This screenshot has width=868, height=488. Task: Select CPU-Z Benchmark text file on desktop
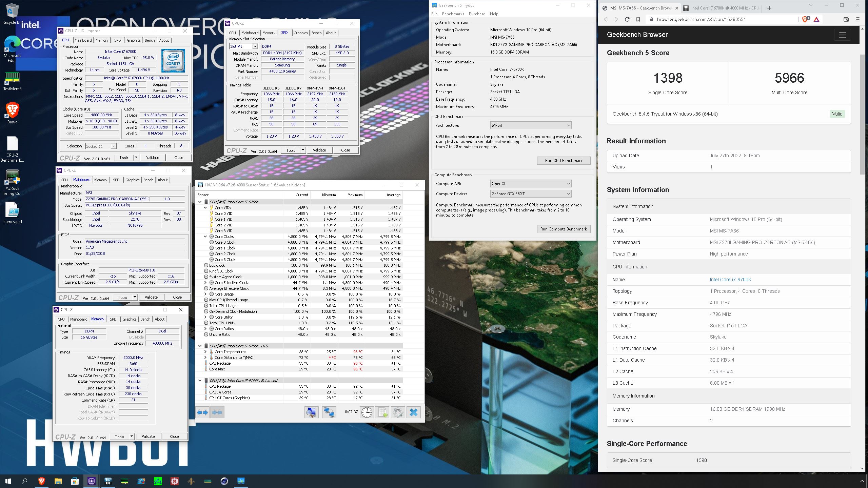pyautogui.click(x=12, y=149)
